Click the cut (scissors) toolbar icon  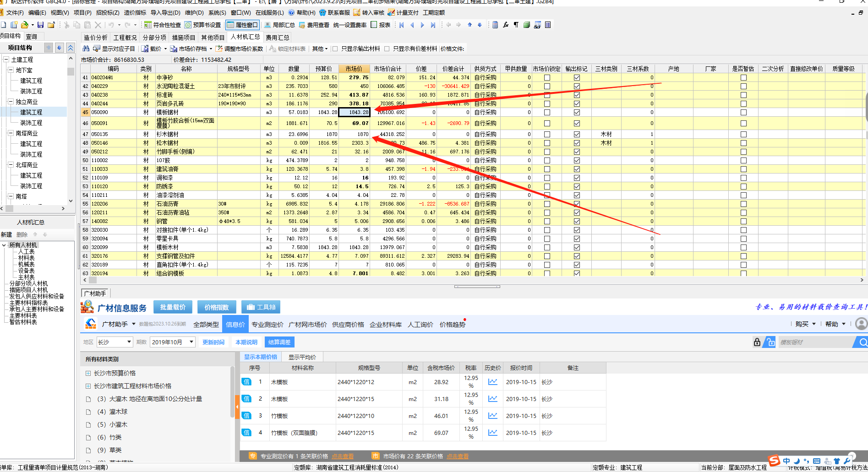(x=66, y=25)
